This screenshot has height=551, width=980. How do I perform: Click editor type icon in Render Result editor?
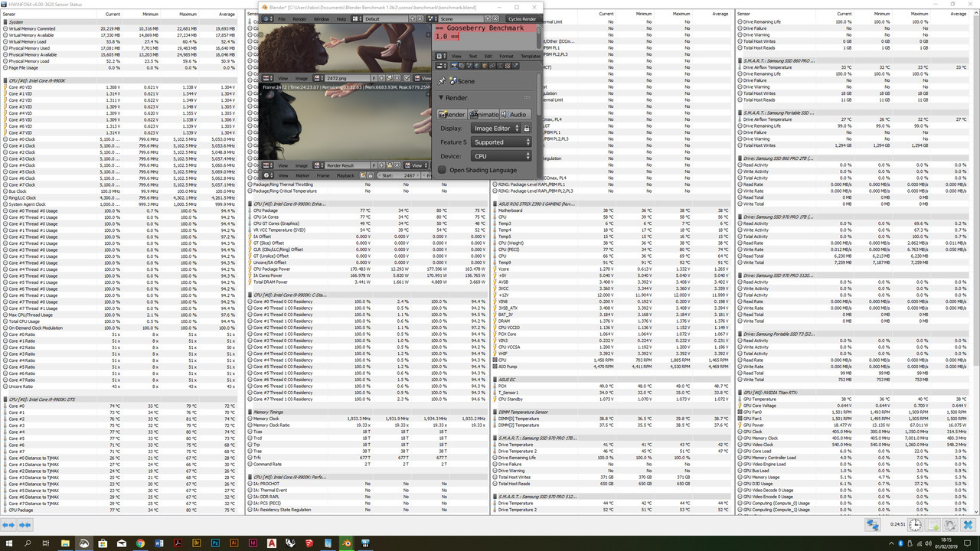267,165
